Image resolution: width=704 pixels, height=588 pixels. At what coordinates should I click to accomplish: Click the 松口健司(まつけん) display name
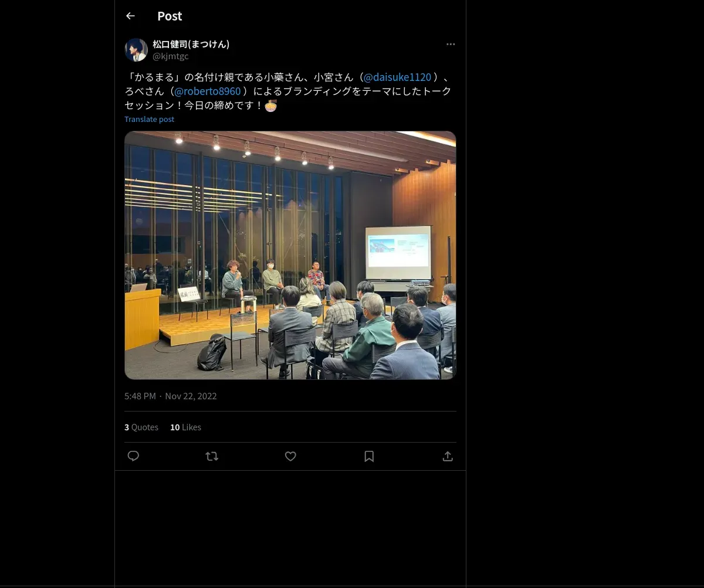191,44
